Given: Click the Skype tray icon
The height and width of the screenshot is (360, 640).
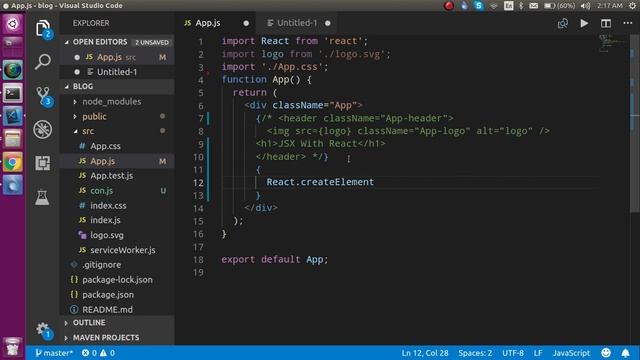Looking at the screenshot, I should 479,6.
